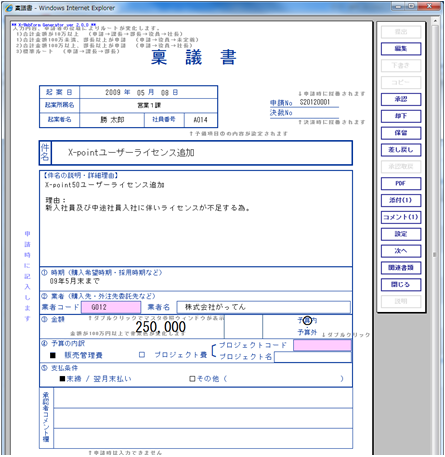Send back with the 差し戻し button

pyautogui.click(x=401, y=150)
